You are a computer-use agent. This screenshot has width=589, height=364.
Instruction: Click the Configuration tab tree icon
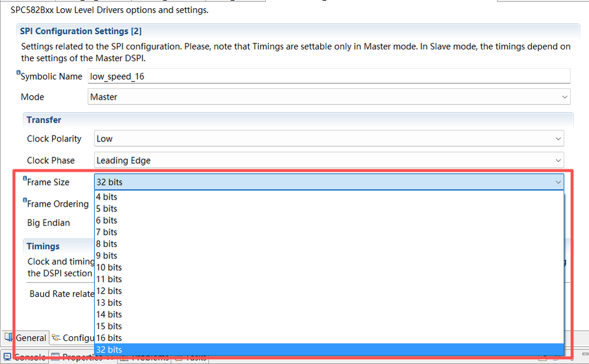[56, 337]
